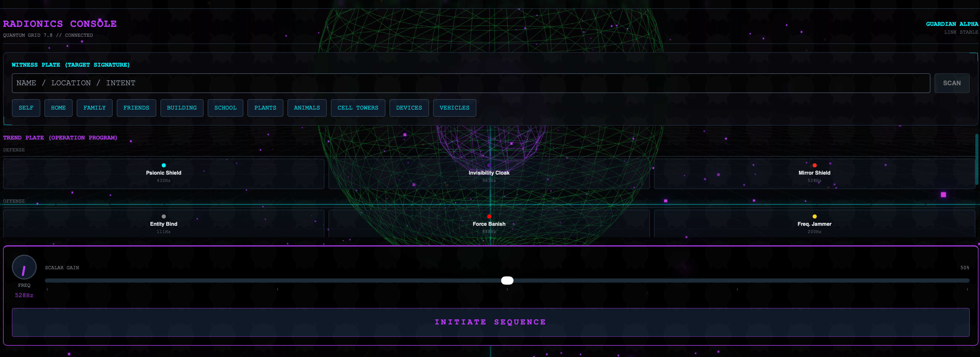Pick the FAMILY target preset
Screen dimensions: 980x357
click(94, 108)
